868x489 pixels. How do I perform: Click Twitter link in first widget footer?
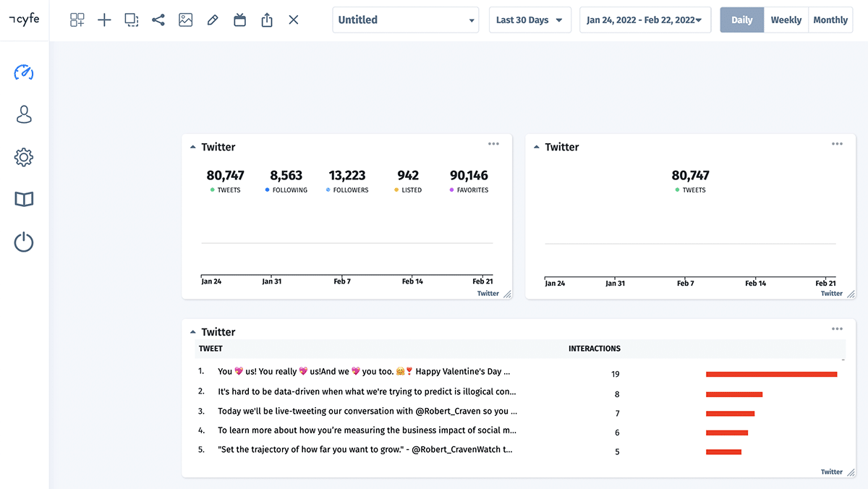click(488, 294)
